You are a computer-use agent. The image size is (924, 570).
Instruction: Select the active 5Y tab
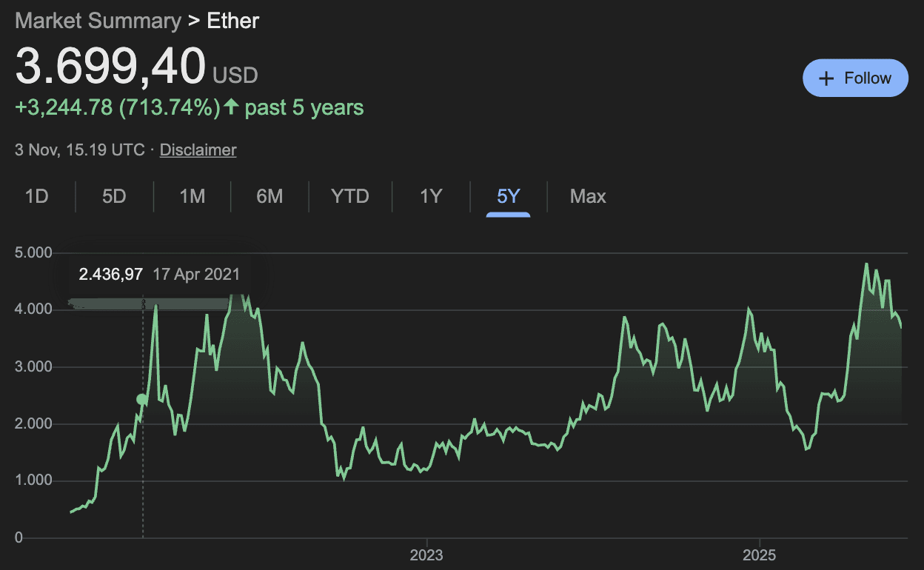pyautogui.click(x=509, y=196)
